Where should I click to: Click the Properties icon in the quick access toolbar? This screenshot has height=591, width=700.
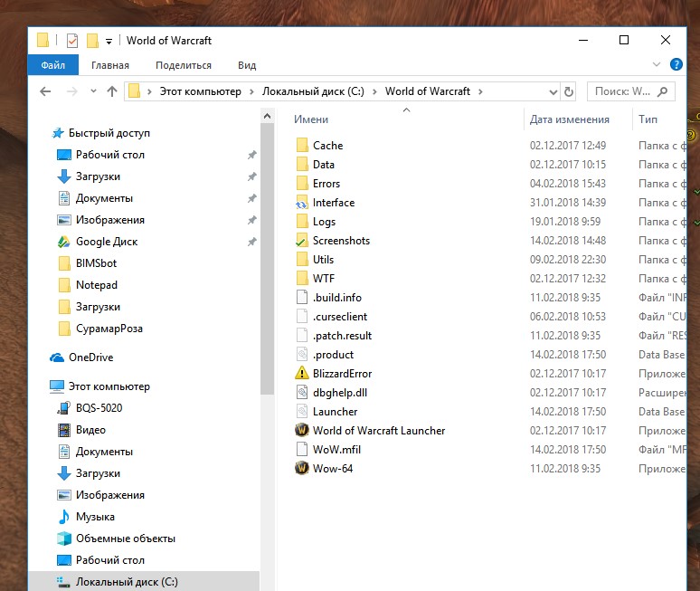(x=72, y=41)
